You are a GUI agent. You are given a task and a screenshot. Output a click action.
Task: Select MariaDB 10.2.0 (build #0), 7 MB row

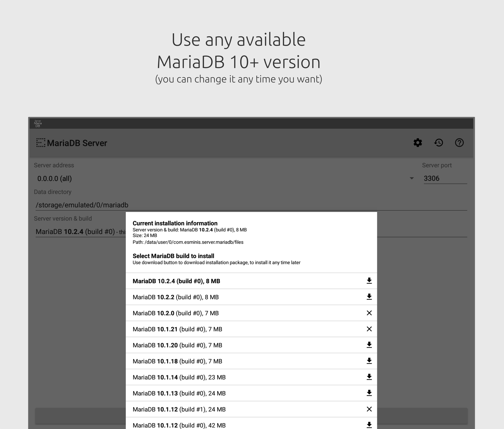pos(251,313)
